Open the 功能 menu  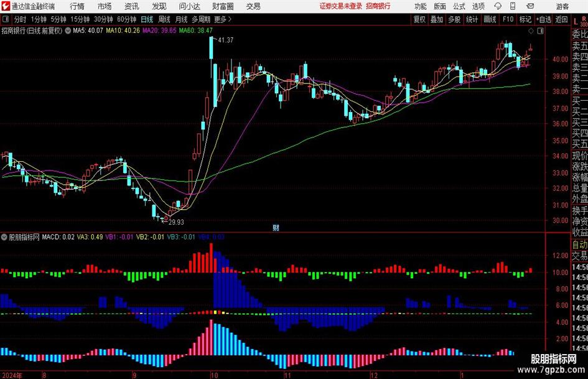[421, 6]
